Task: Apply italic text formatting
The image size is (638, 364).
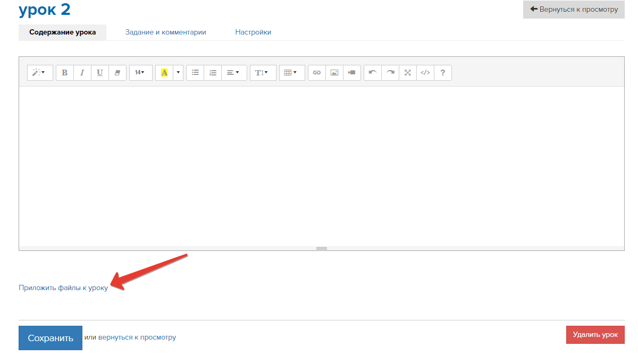Action: pos(82,73)
